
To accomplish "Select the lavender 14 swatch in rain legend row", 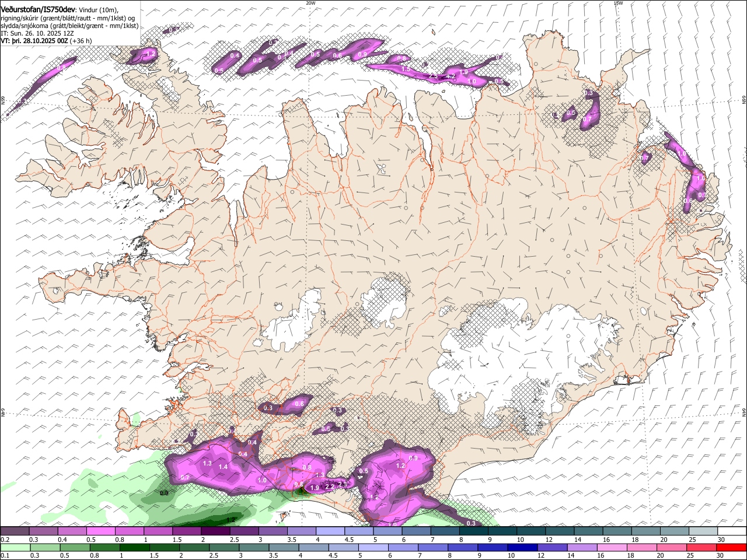I will (x=582, y=547).
